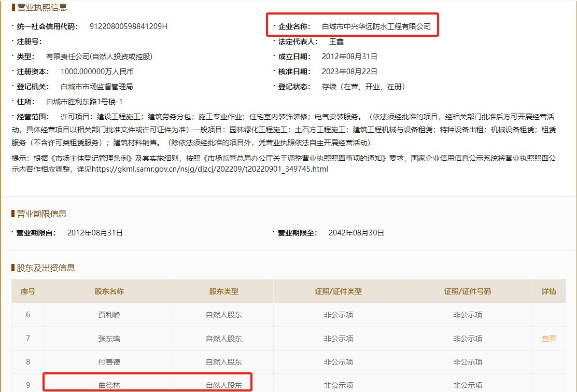Select company name 白城市中兴华远防水工程有限公司

point(376,26)
